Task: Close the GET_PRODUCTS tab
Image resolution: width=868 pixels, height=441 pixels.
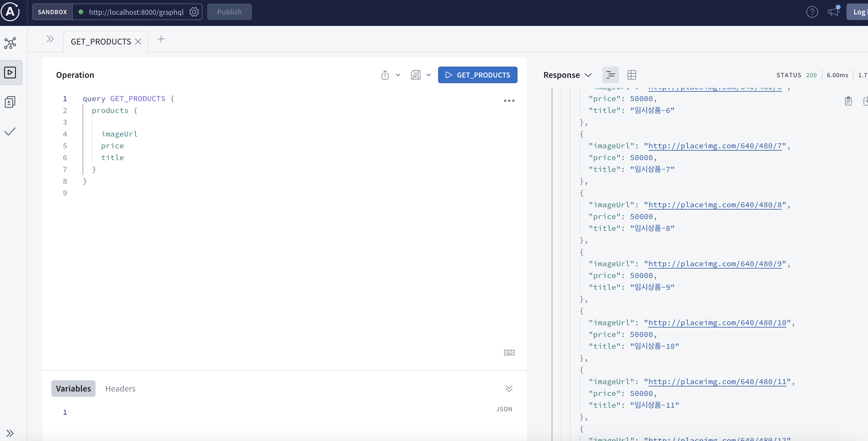Action: (138, 41)
